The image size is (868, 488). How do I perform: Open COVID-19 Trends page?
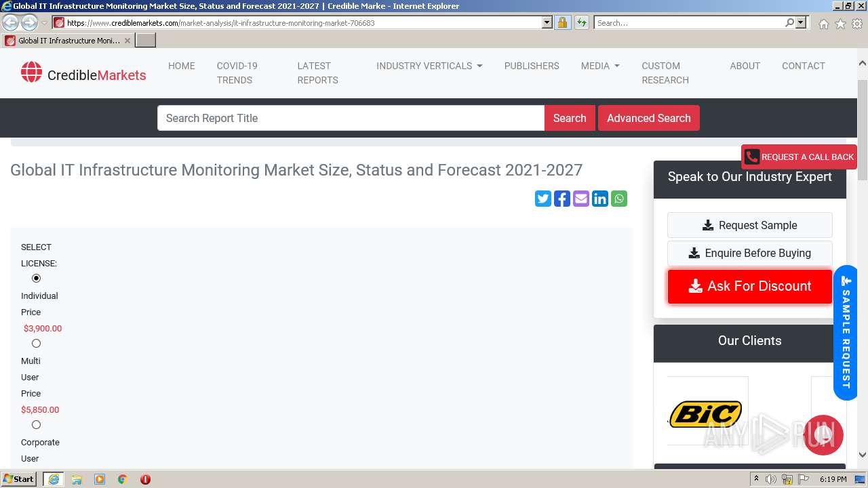[237, 73]
